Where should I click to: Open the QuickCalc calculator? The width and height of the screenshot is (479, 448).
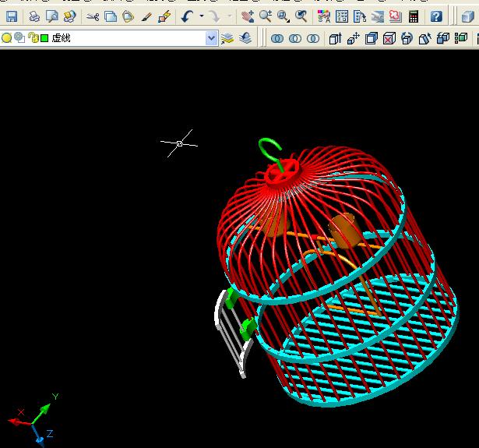(x=414, y=16)
